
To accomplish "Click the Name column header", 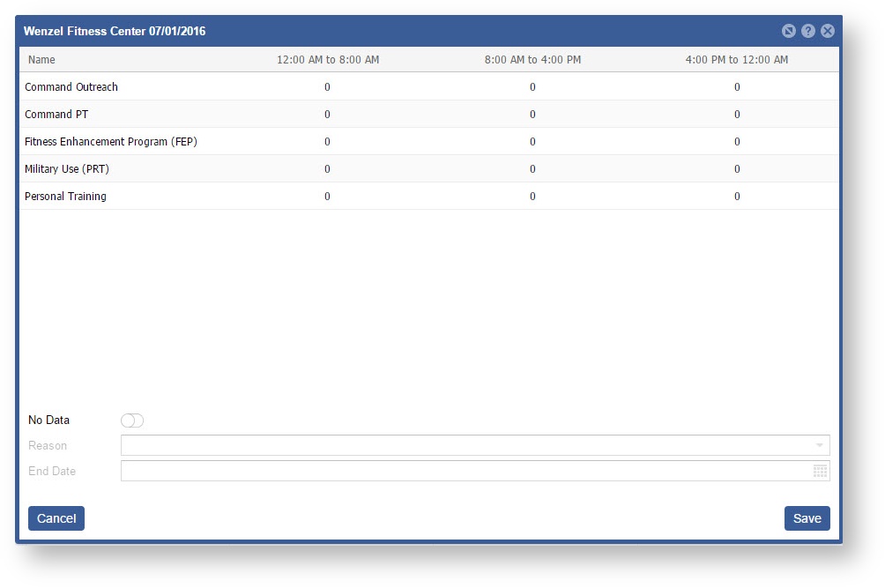I will pos(41,60).
